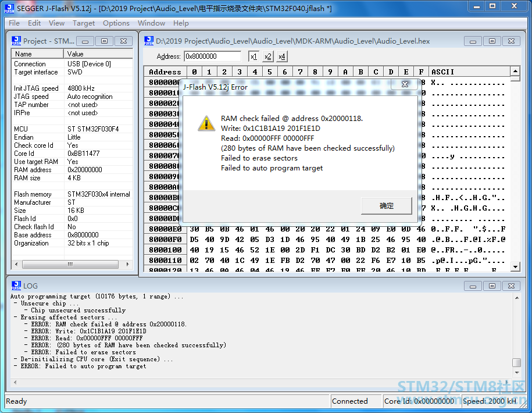Image resolution: width=532 pixels, height=413 pixels.
Task: Select the '0x8000000' Base address value
Action: click(x=83, y=235)
